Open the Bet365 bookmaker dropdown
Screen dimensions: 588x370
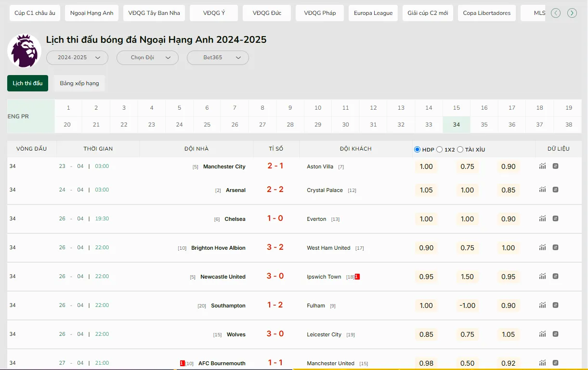click(x=218, y=58)
